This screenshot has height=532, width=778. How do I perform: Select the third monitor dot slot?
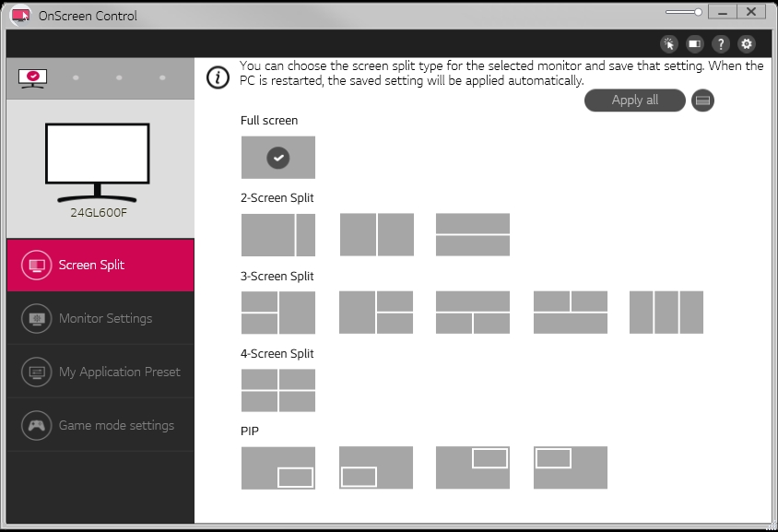(119, 78)
